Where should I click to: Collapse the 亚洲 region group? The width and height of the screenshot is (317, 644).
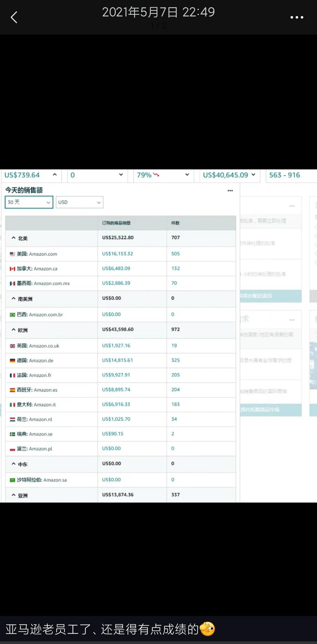click(14, 495)
